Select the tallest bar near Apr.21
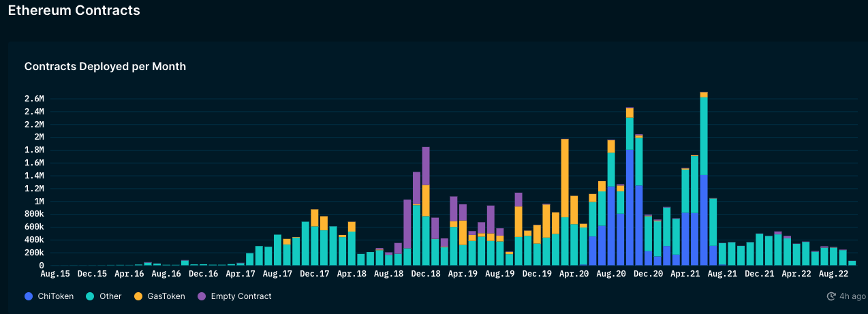The width and height of the screenshot is (868, 314). (704, 178)
